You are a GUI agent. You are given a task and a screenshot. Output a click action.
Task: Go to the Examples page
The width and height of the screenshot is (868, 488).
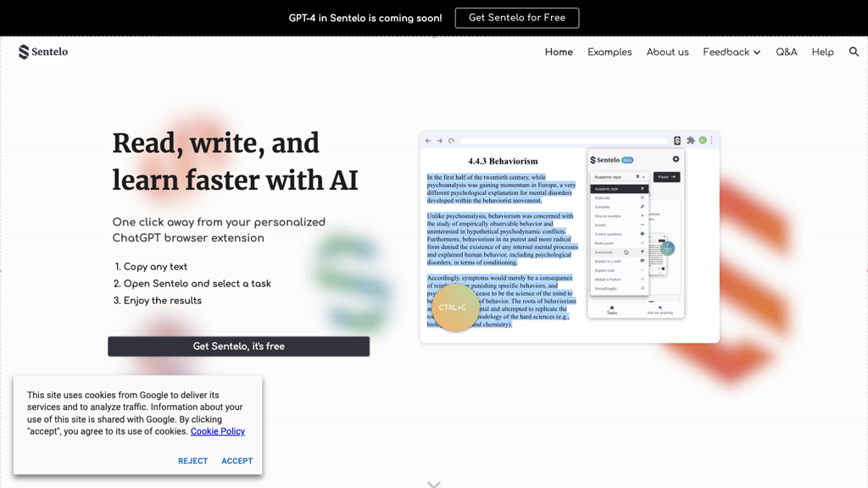pos(609,52)
